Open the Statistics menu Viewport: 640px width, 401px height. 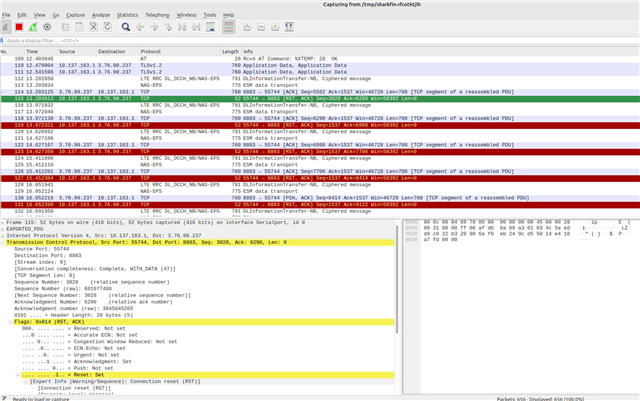point(127,15)
